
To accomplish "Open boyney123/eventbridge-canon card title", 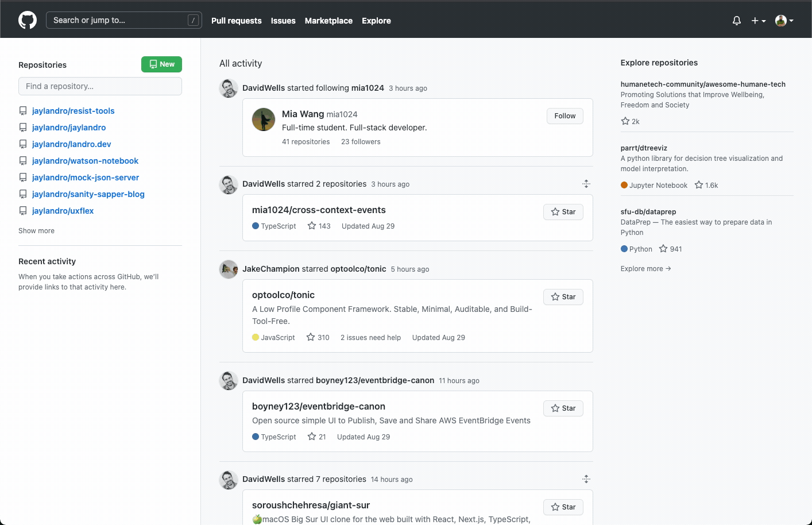I will 319,407.
